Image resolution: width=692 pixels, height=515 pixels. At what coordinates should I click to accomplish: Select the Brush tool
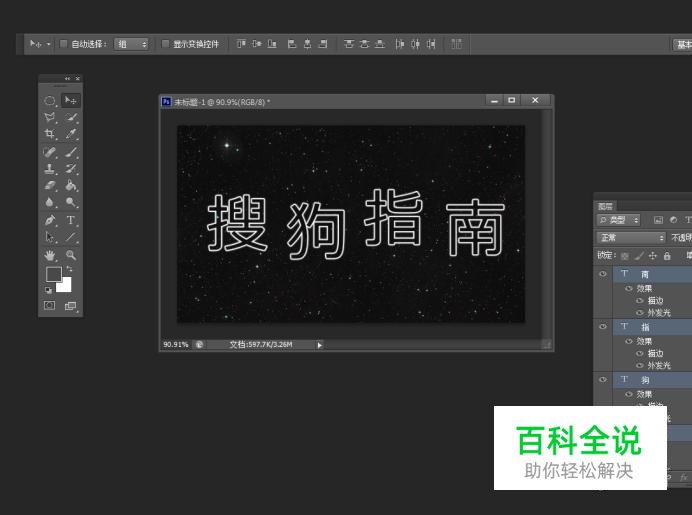(x=71, y=152)
